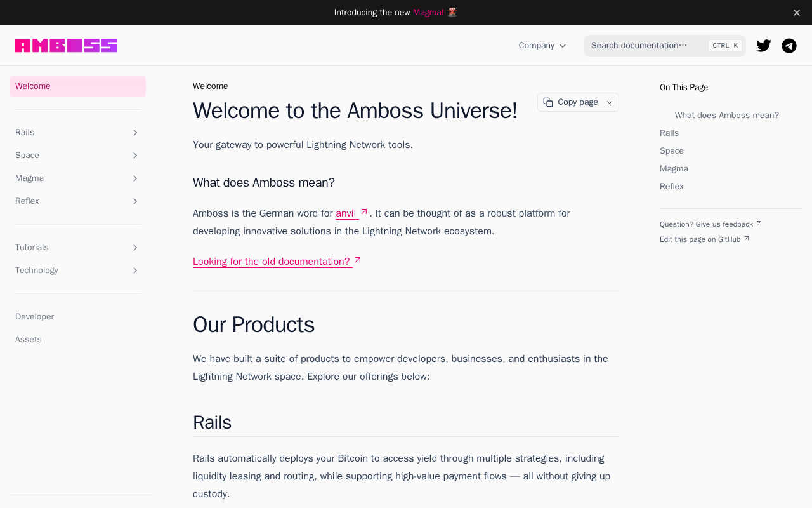The width and height of the screenshot is (812, 508).
Task: Click the arrow icon beside Edit on GitHub
Action: pyautogui.click(x=747, y=239)
